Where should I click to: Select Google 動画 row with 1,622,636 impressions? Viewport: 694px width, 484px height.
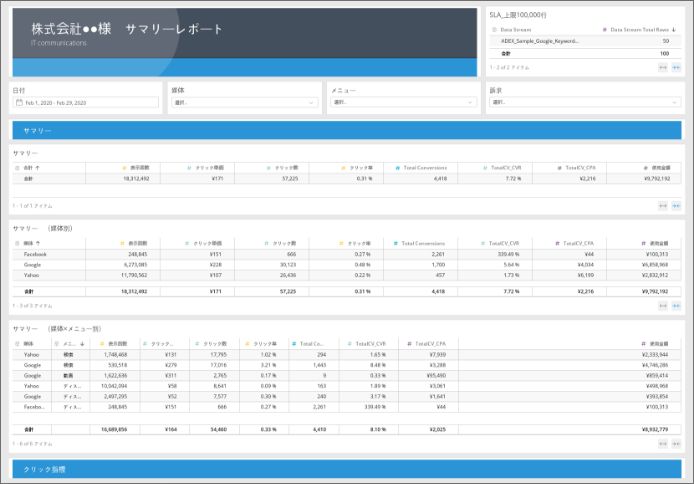point(347,376)
